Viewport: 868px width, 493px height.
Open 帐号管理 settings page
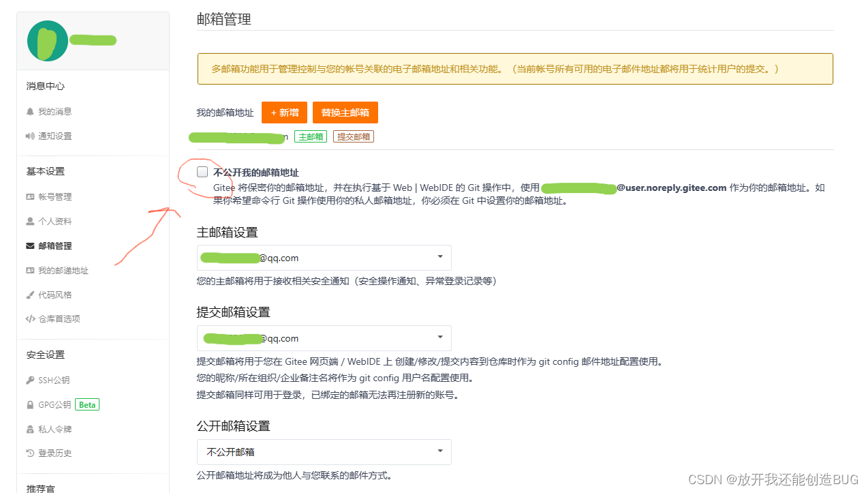pos(55,196)
